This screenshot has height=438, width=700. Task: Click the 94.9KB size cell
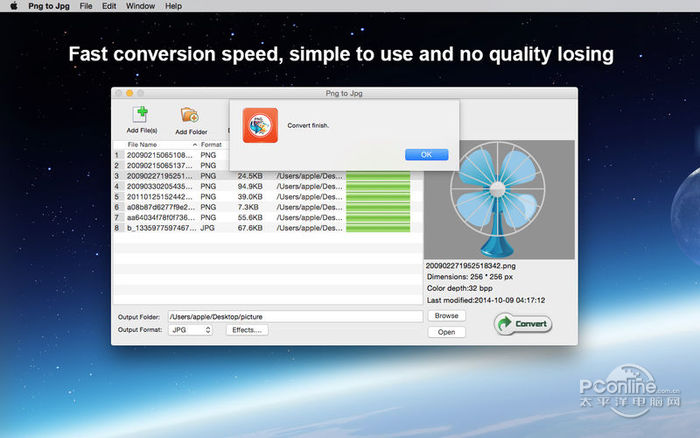(x=250, y=186)
